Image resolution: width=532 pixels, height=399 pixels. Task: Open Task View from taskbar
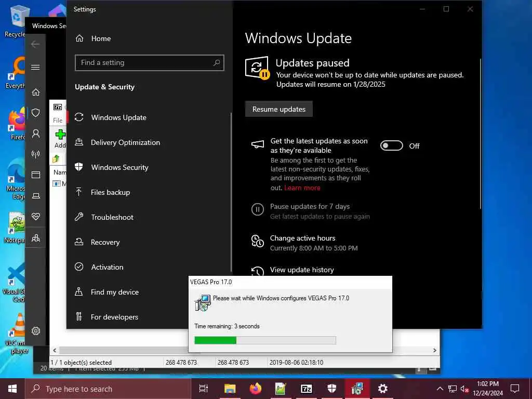[x=204, y=389]
